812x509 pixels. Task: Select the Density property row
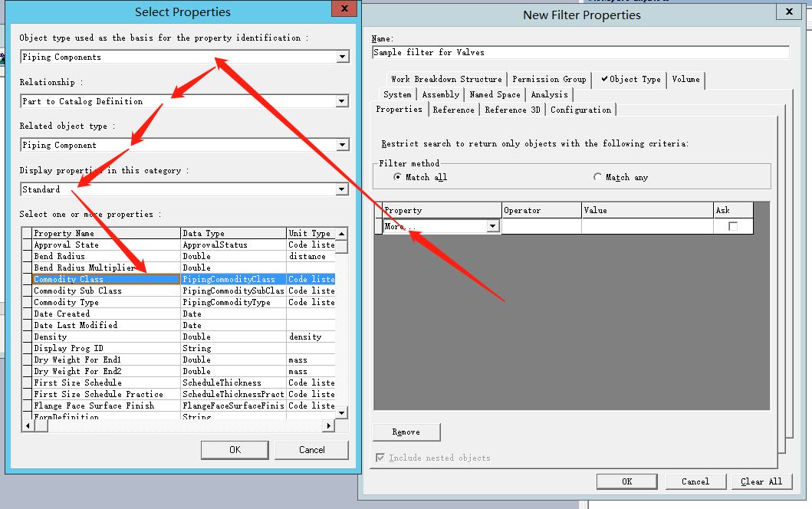(x=179, y=337)
